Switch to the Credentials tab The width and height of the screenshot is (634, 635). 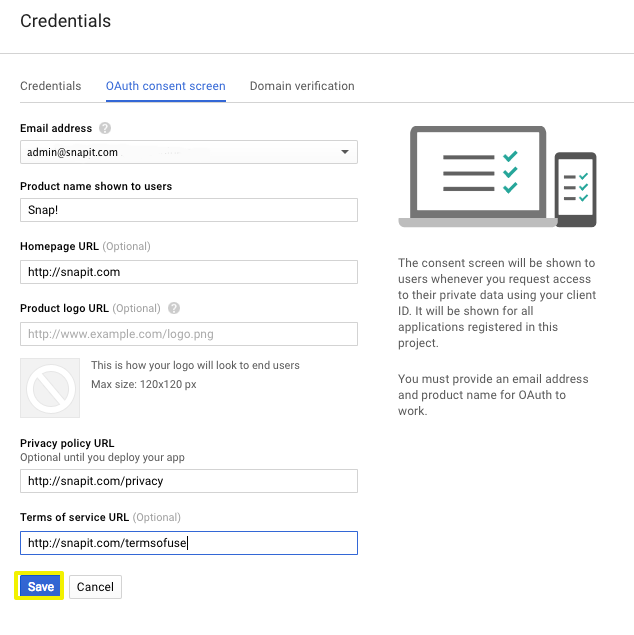51,86
